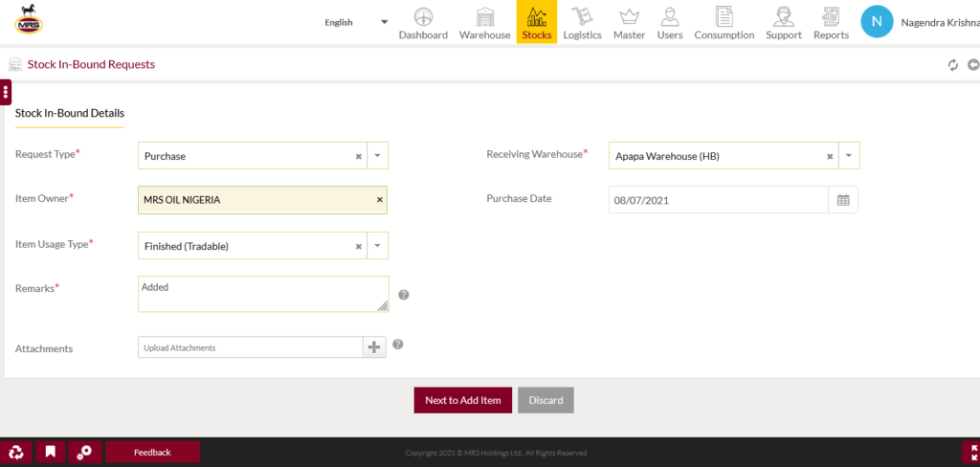Click the copyright MRS Holdings text

pos(496,453)
